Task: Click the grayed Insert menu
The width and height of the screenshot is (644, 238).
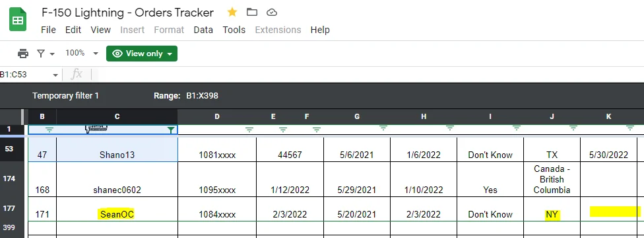Action: [x=132, y=30]
